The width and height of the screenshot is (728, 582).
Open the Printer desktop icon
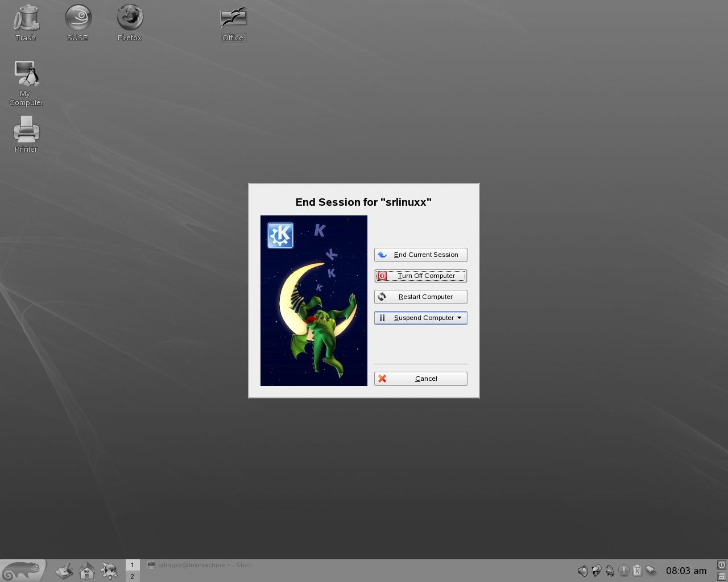(26, 134)
